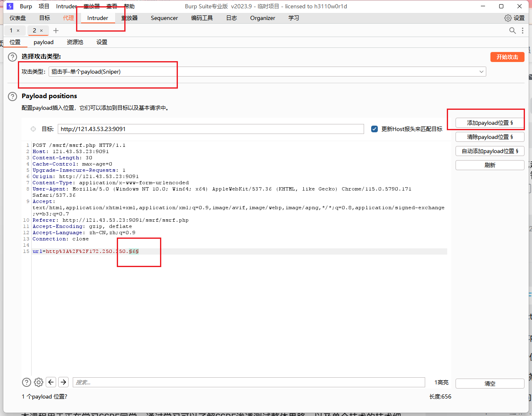Open the Burp menu
Screen dimensions: 532x416
26,6
